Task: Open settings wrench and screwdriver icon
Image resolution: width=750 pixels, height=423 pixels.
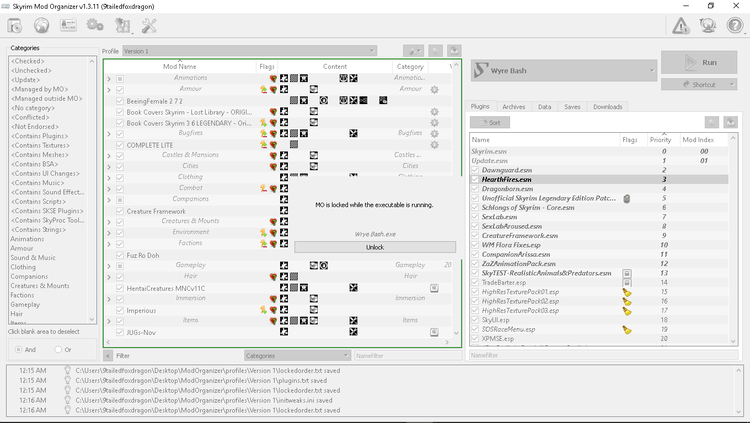Action: [149, 25]
